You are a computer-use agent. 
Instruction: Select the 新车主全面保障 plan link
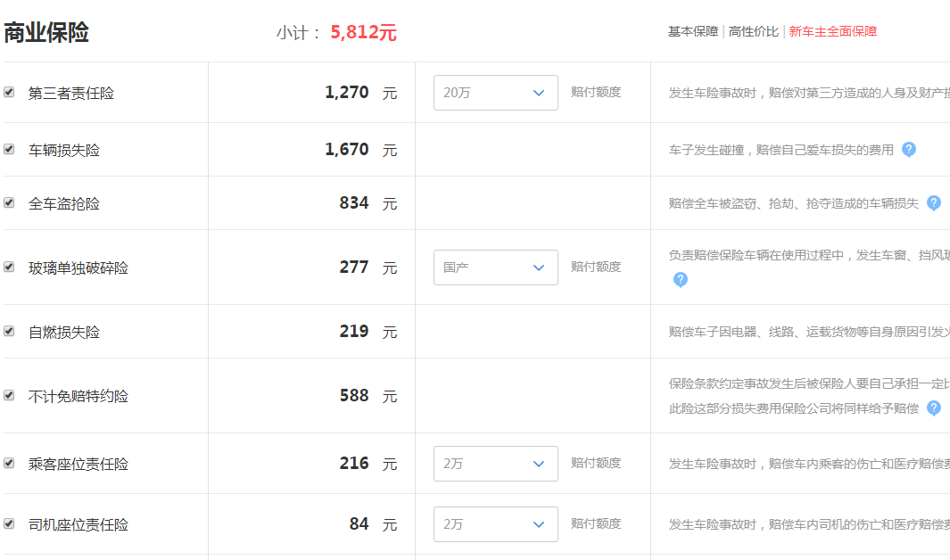[x=832, y=31]
